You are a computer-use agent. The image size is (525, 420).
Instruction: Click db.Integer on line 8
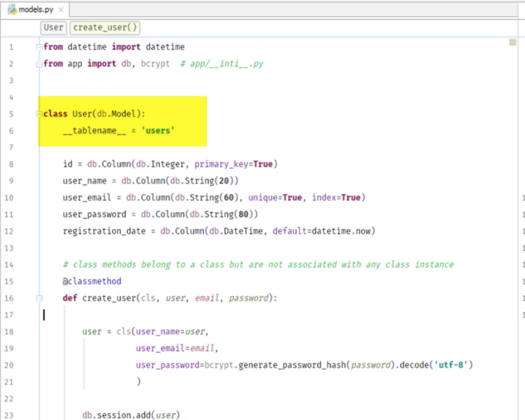[160, 164]
